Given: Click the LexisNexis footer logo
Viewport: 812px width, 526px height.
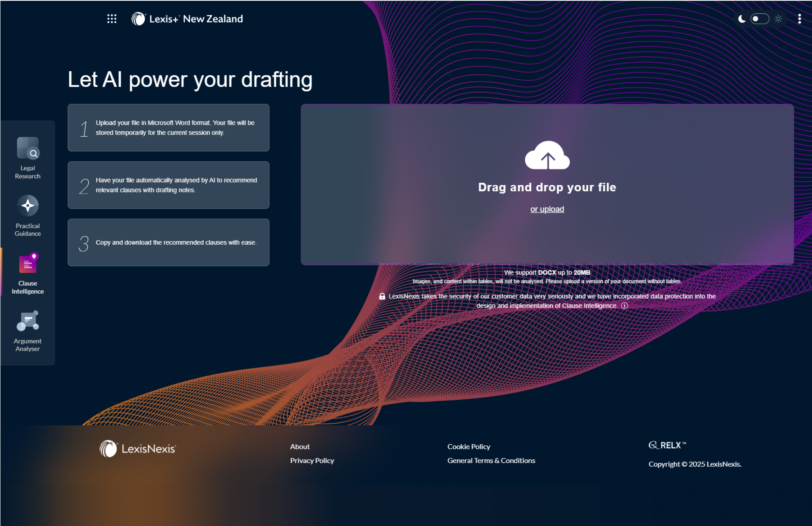Looking at the screenshot, I should coord(137,449).
